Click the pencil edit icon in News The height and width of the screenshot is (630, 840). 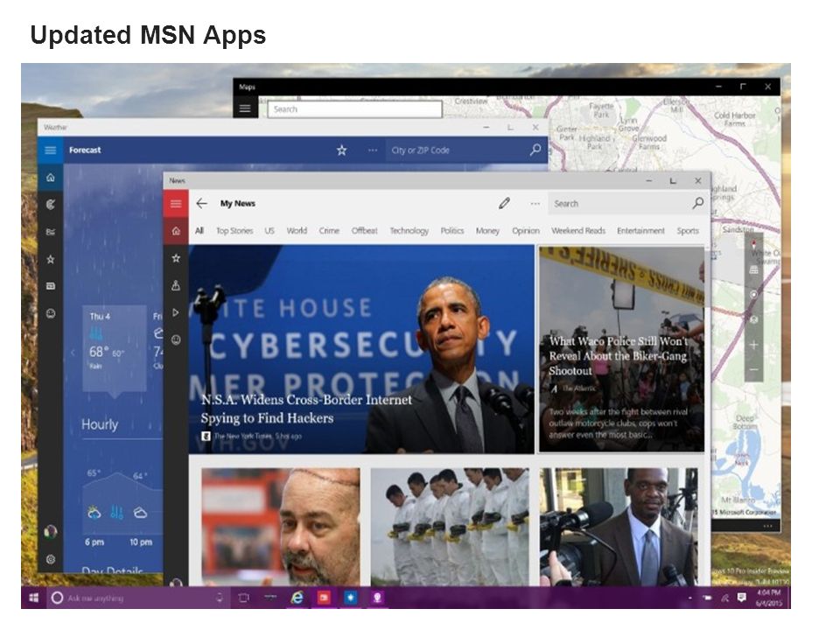click(x=504, y=203)
